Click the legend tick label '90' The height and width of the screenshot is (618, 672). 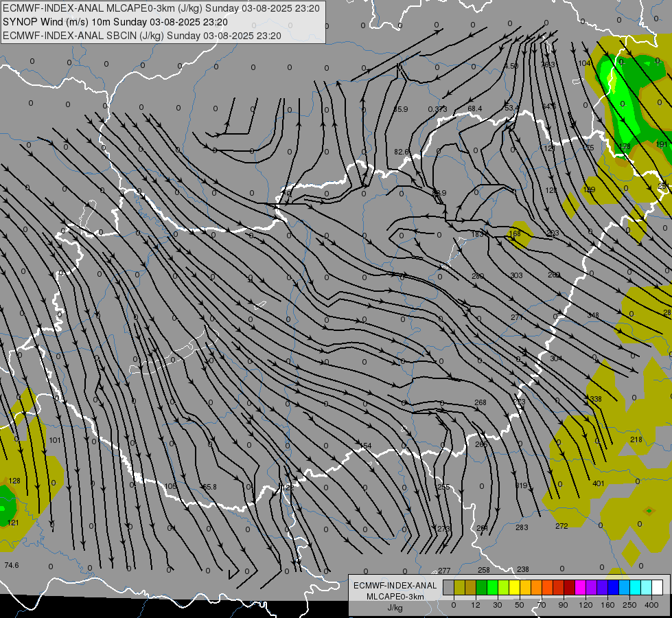point(563,605)
